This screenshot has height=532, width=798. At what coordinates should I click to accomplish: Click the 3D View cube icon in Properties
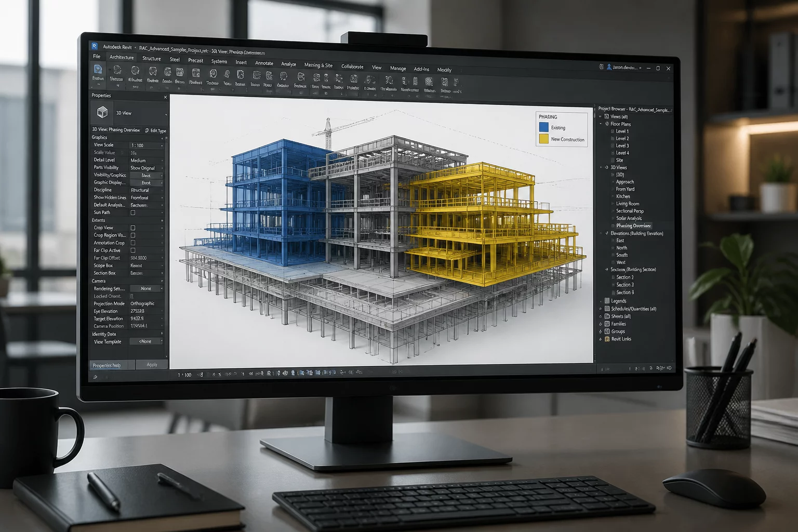click(x=102, y=112)
